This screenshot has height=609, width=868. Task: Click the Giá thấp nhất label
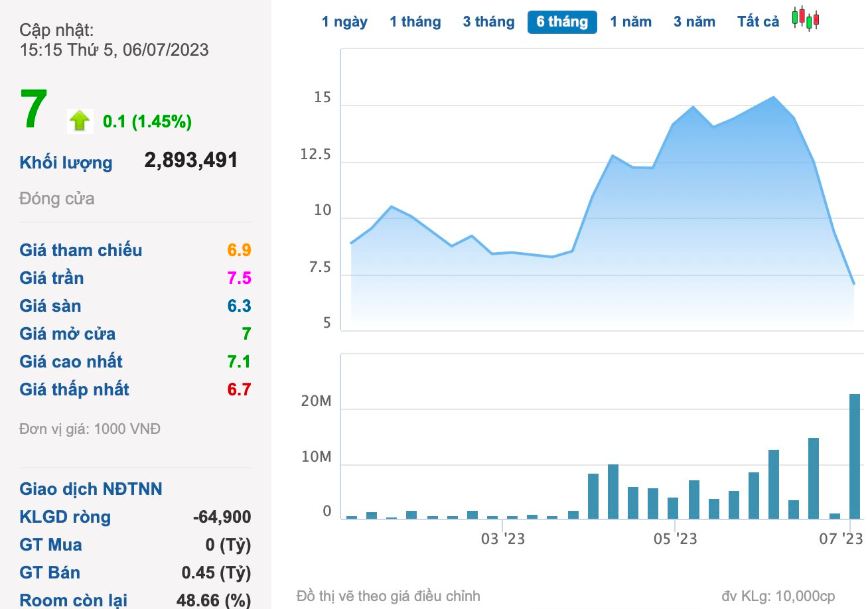(74, 389)
